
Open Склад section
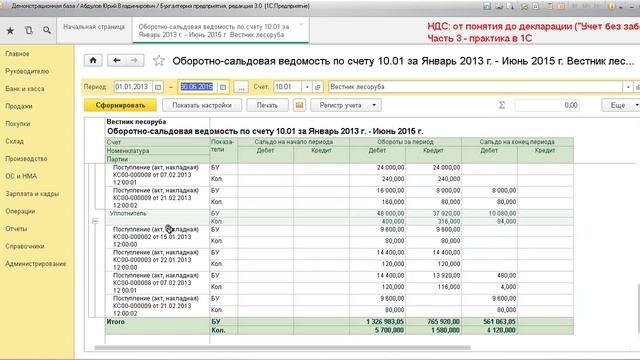click(x=14, y=141)
